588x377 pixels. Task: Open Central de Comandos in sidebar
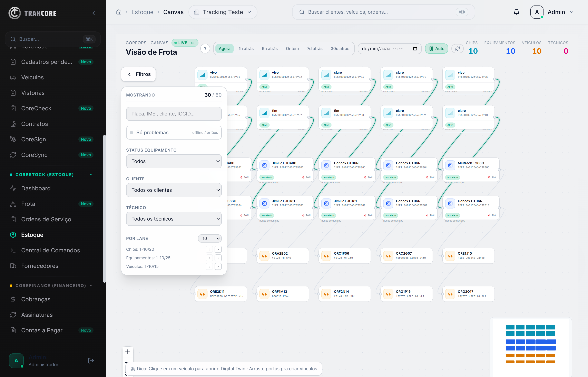pos(50,250)
